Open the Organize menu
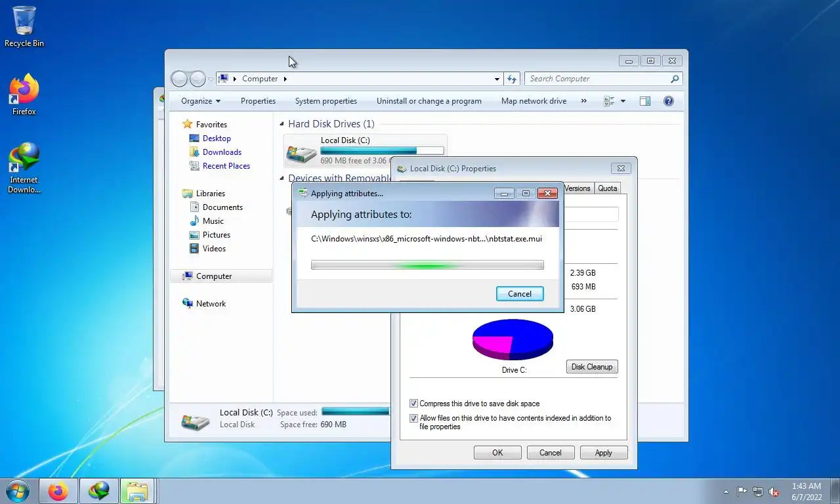Screen dimensions: 840x504 tap(201, 101)
